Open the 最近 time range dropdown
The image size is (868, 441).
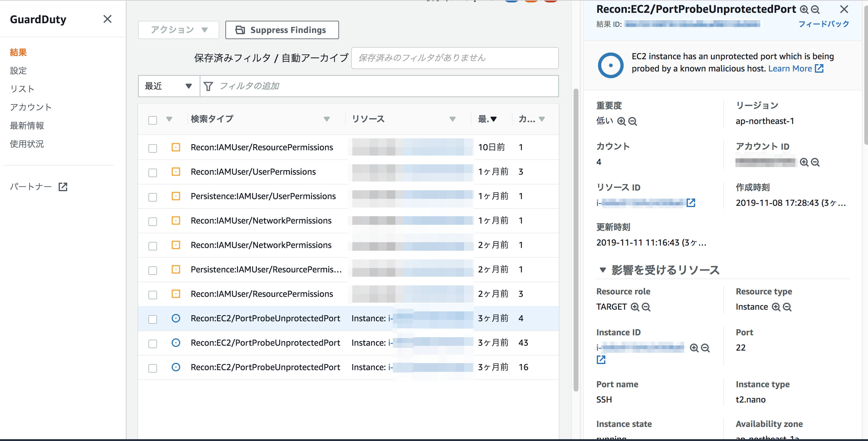[x=169, y=86]
